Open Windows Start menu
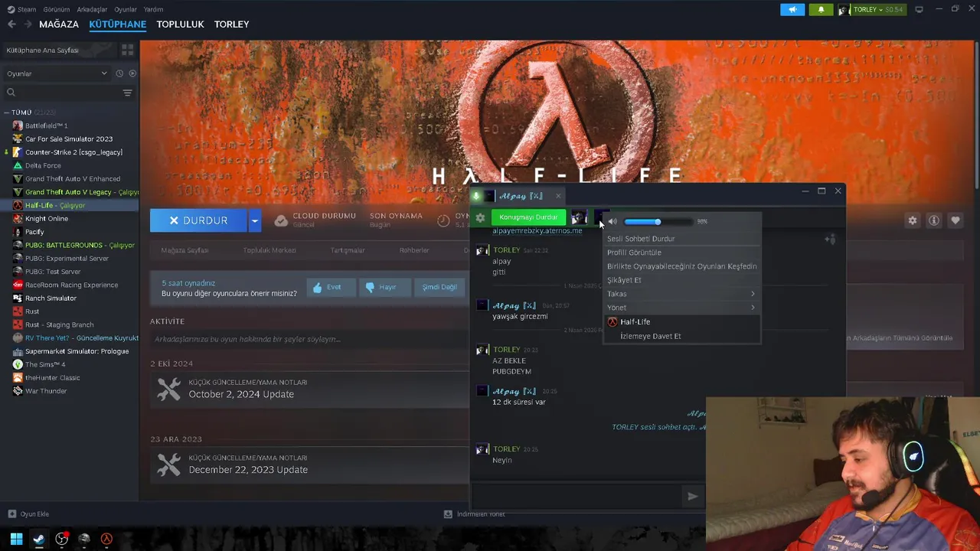This screenshot has height=551, width=980. (16, 539)
